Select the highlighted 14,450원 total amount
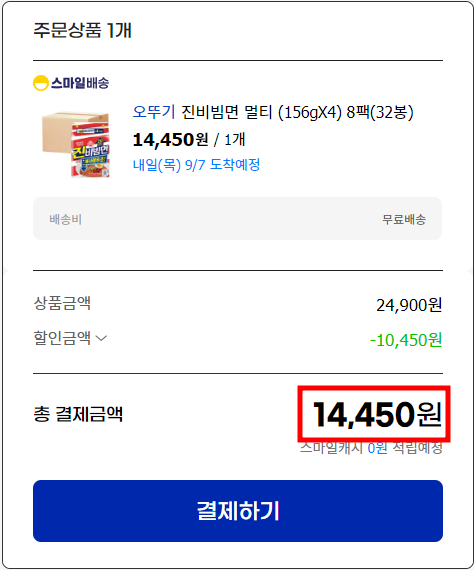Viewport: 474px width, 570px height. coord(377,414)
